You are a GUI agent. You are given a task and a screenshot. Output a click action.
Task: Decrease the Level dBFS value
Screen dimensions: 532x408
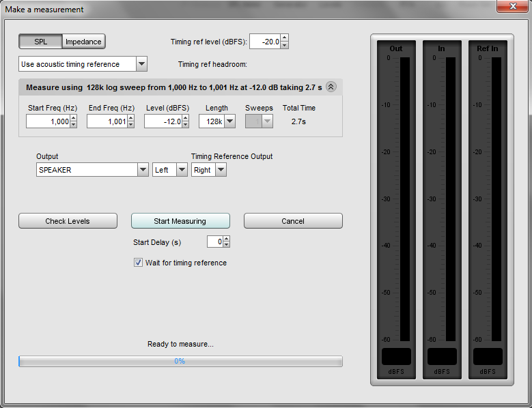185,124
